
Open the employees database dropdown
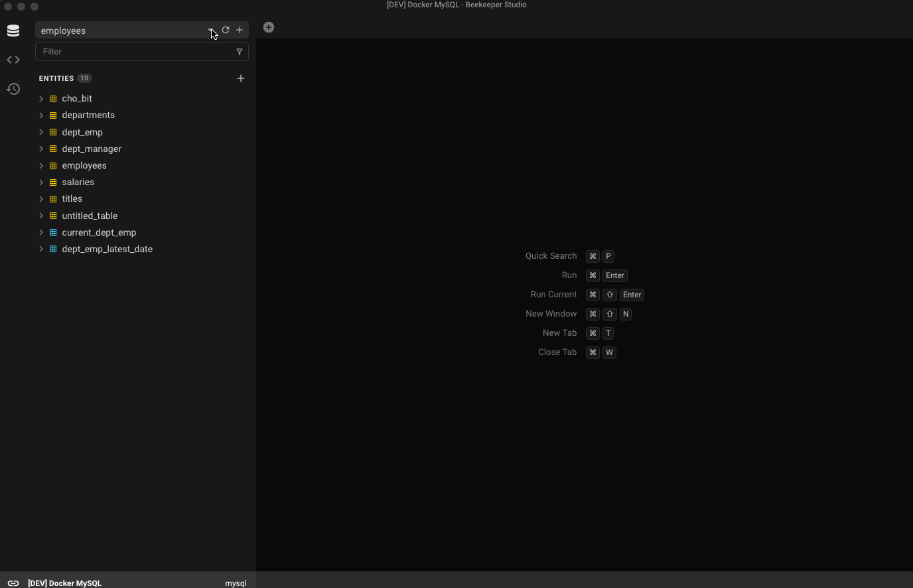pyautogui.click(x=211, y=31)
